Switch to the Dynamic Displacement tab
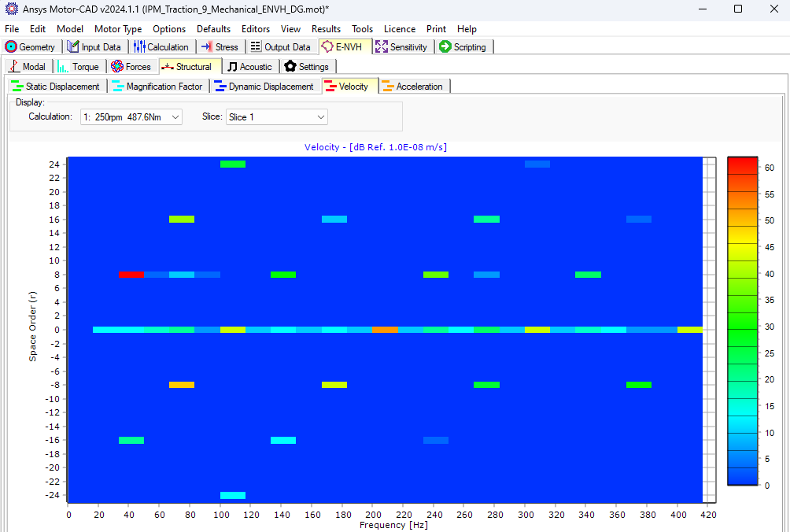The image size is (790, 532). click(x=264, y=86)
